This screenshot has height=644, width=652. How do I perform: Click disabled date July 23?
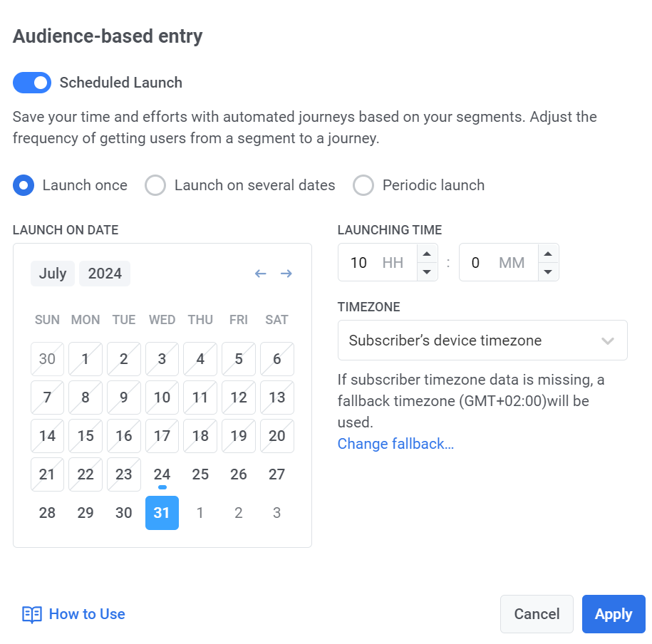124,474
